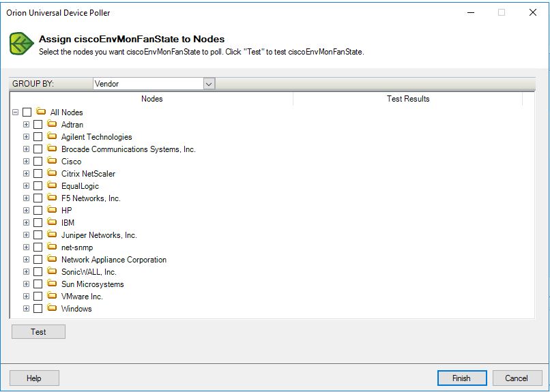The width and height of the screenshot is (550, 392).
Task: Select the Juniper Networks, Inc. label
Action: (x=99, y=235)
